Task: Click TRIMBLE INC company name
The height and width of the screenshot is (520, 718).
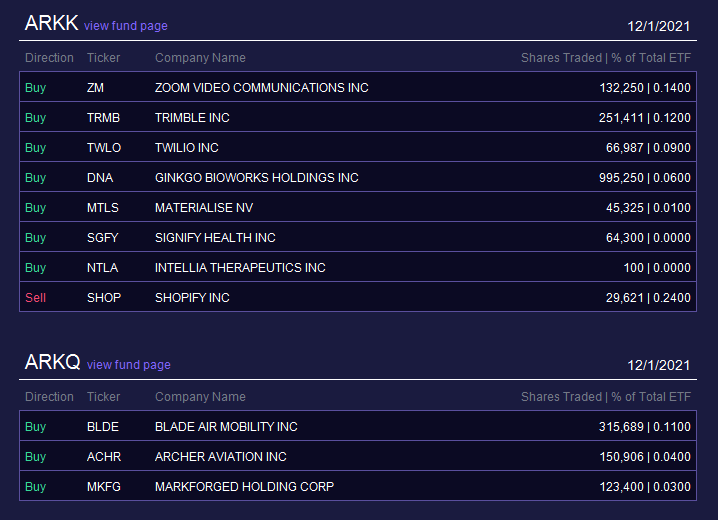Action: click(x=192, y=118)
